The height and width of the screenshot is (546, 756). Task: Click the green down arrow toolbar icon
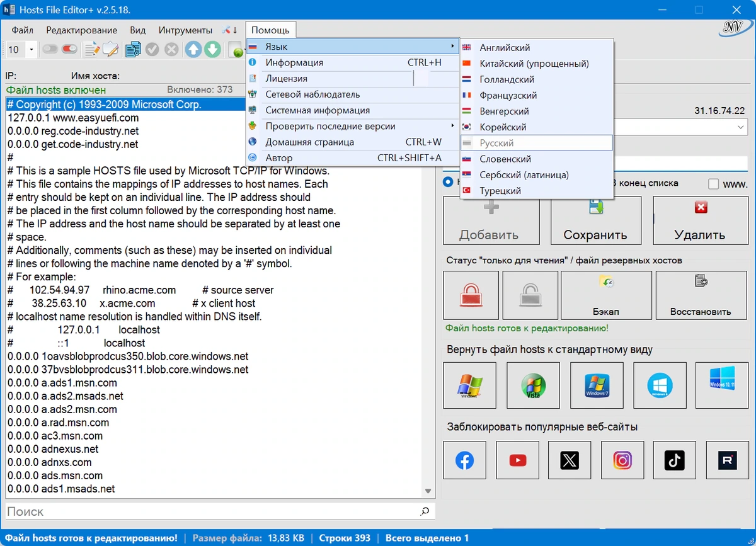(x=212, y=49)
